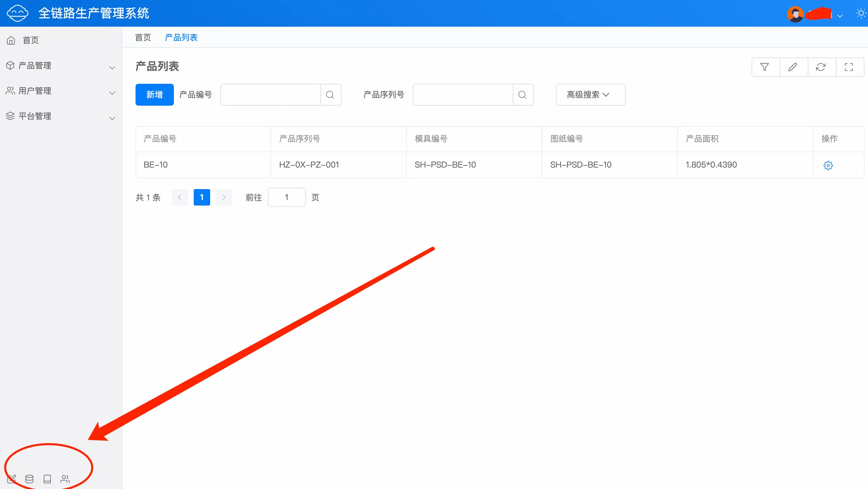Click the 新增 button
868x489 pixels.
(154, 95)
